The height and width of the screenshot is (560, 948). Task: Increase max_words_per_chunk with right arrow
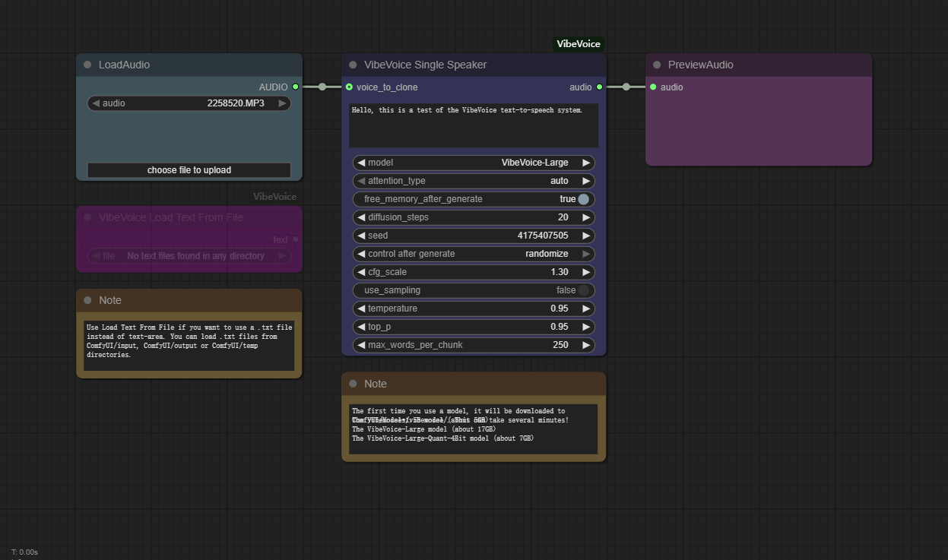pyautogui.click(x=586, y=345)
